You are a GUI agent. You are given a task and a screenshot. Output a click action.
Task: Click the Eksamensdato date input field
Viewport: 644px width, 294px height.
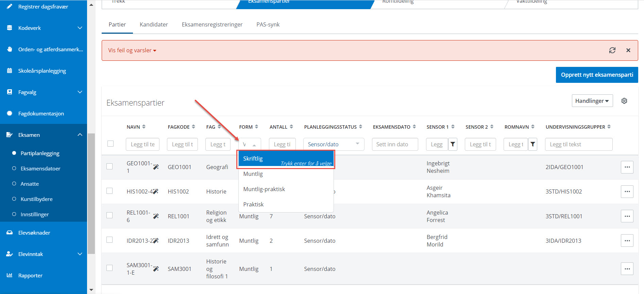pyautogui.click(x=395, y=144)
